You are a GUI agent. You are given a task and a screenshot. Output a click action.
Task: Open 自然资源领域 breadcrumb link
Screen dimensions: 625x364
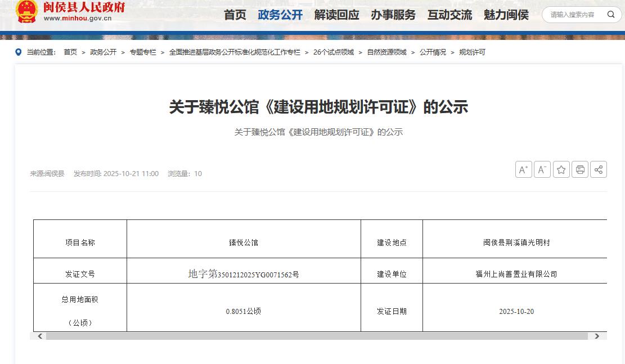pos(386,52)
